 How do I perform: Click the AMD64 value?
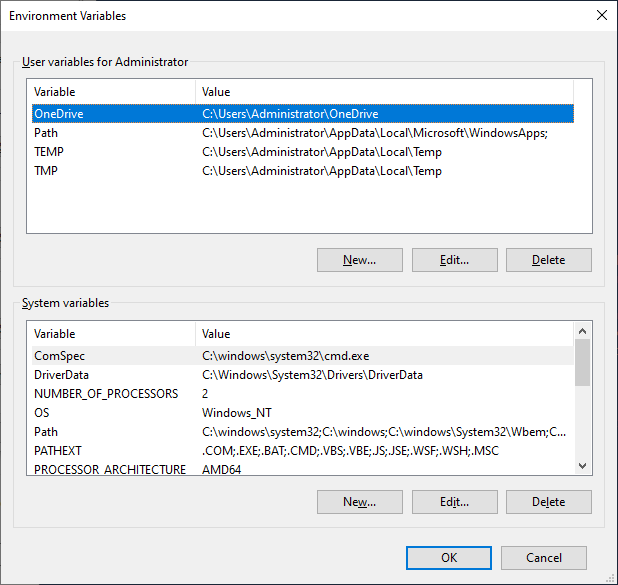[222, 469]
